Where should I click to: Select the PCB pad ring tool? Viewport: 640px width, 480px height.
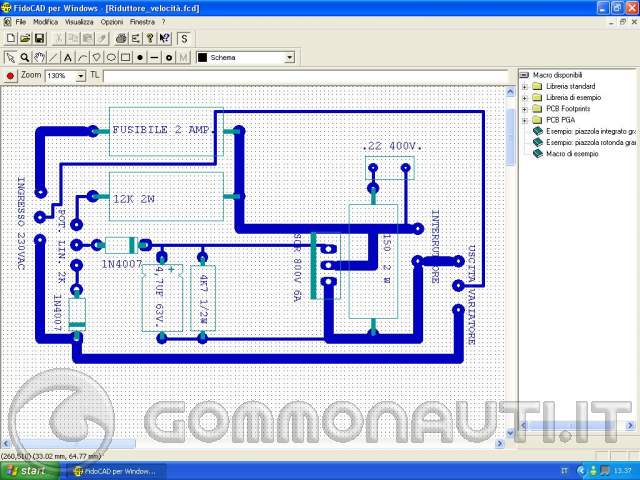[169, 58]
